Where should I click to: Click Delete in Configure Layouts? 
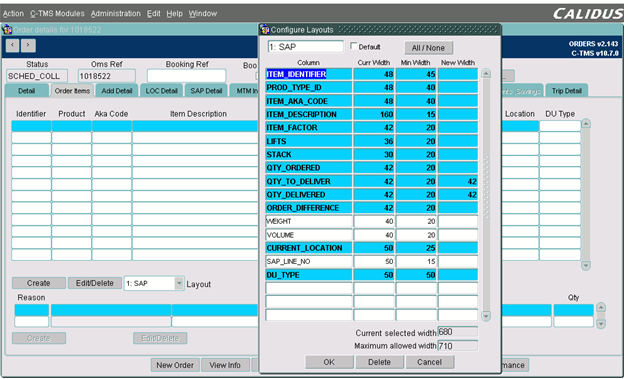coord(379,362)
